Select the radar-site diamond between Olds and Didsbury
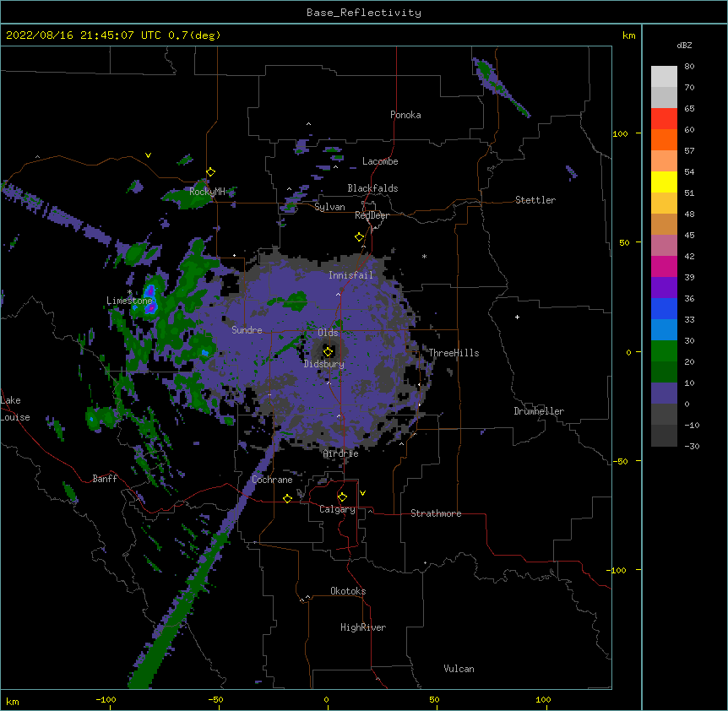 pos(328,352)
